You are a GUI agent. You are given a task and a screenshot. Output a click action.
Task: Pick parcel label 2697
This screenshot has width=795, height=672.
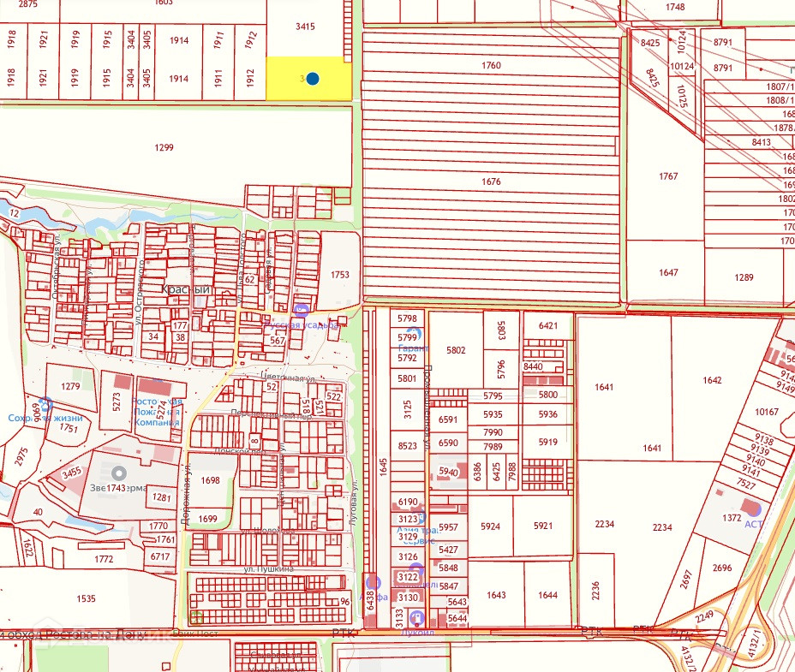point(686,580)
